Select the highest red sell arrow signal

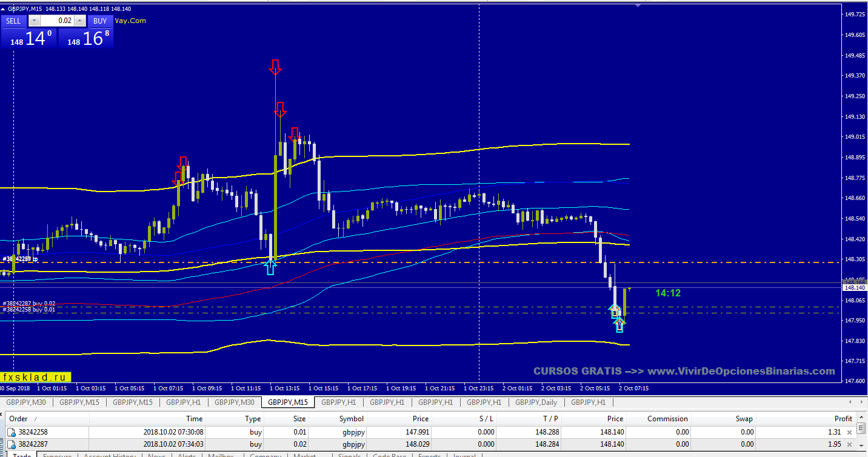tap(275, 67)
